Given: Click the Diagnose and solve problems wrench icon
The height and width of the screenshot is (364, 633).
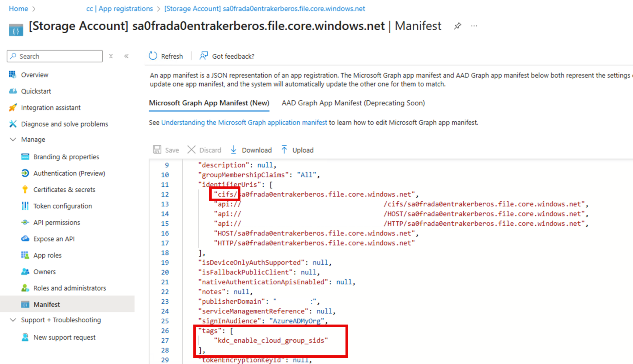Looking at the screenshot, I should [x=13, y=124].
